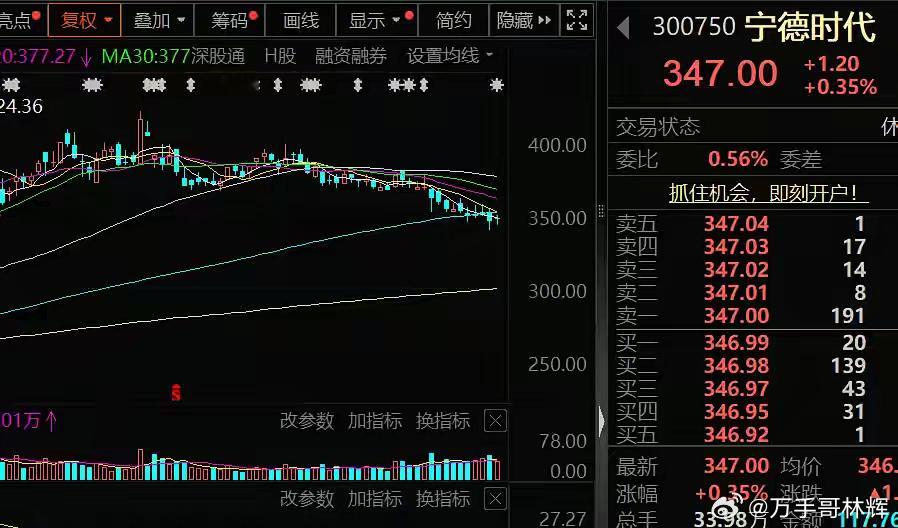This screenshot has width=898, height=528.
Task: Select the 画线 drawing tool
Action: [301, 21]
